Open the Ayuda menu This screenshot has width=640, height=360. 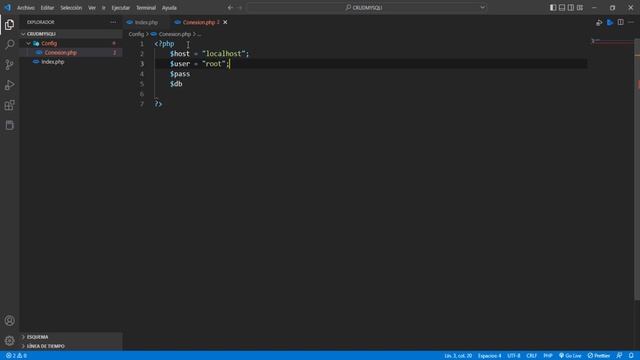tap(169, 7)
